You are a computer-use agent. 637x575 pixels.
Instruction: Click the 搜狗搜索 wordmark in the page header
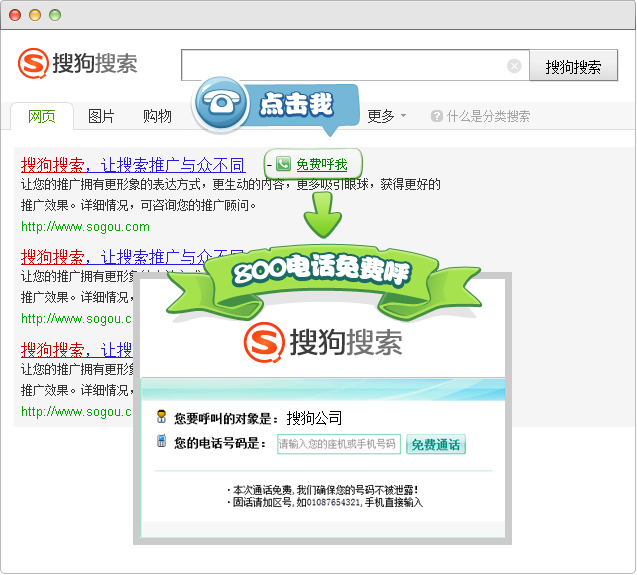click(x=95, y=63)
